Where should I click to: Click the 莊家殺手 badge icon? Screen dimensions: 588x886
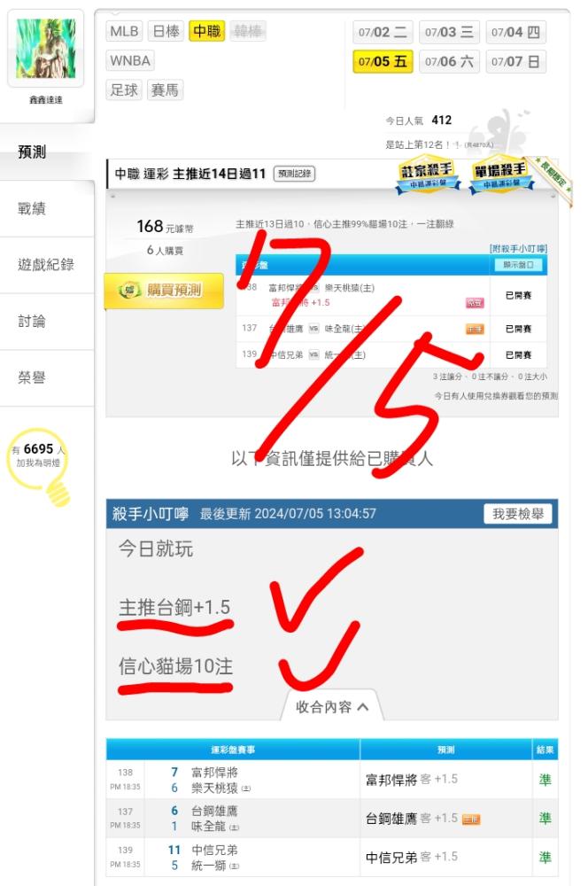click(x=428, y=175)
